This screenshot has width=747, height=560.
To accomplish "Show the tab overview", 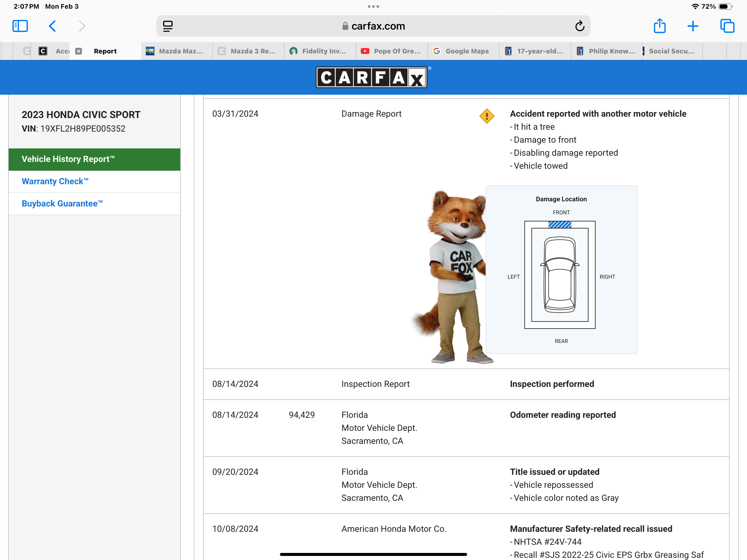I will pos(727,26).
